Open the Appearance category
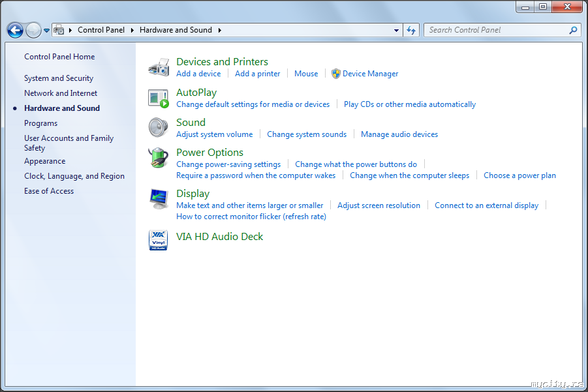Image resolution: width=588 pixels, height=392 pixels. coord(44,161)
